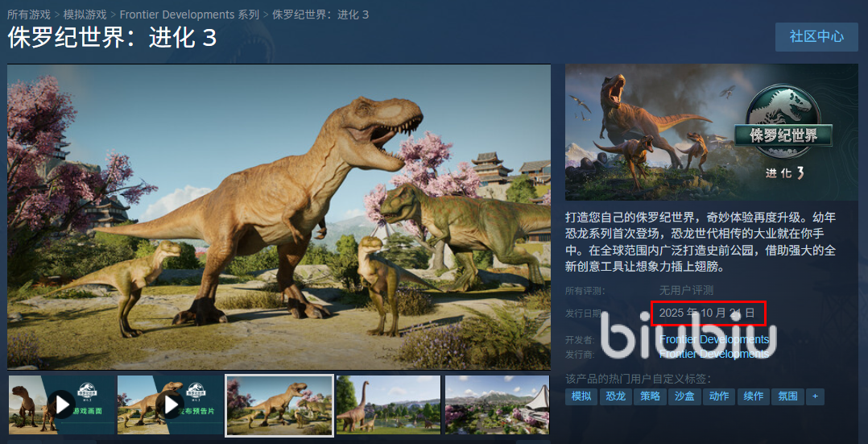Select the 模拟 tag
Screen dimensions: 868x444
pyautogui.click(x=581, y=396)
